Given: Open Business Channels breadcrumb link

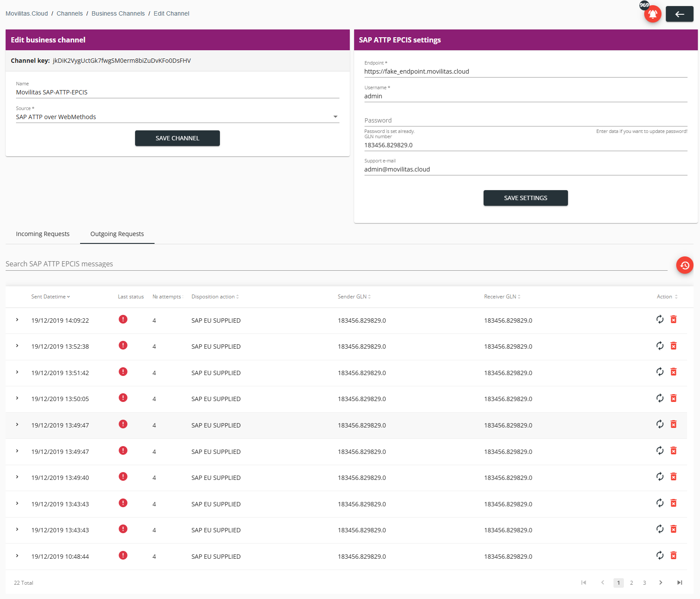Looking at the screenshot, I should coord(118,13).
